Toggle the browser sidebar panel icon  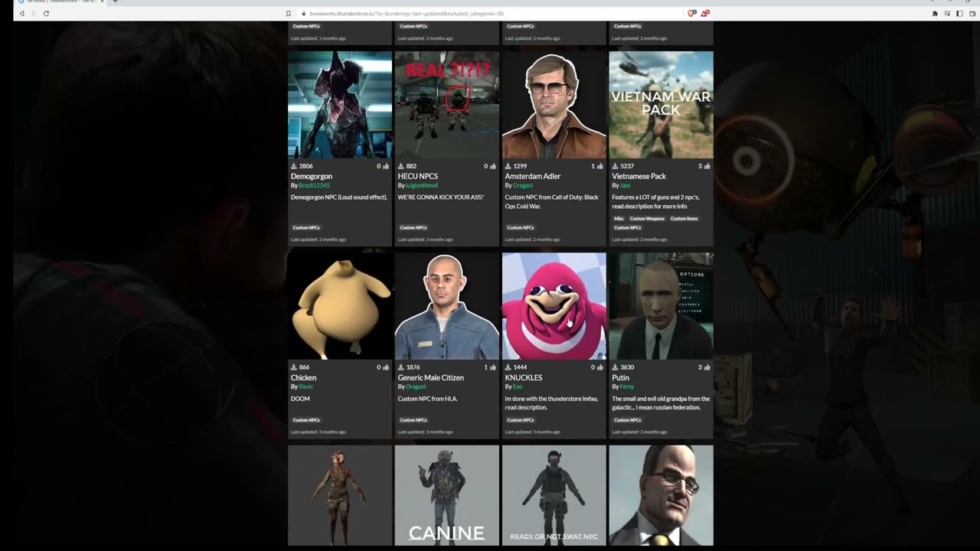pyautogui.click(x=959, y=13)
